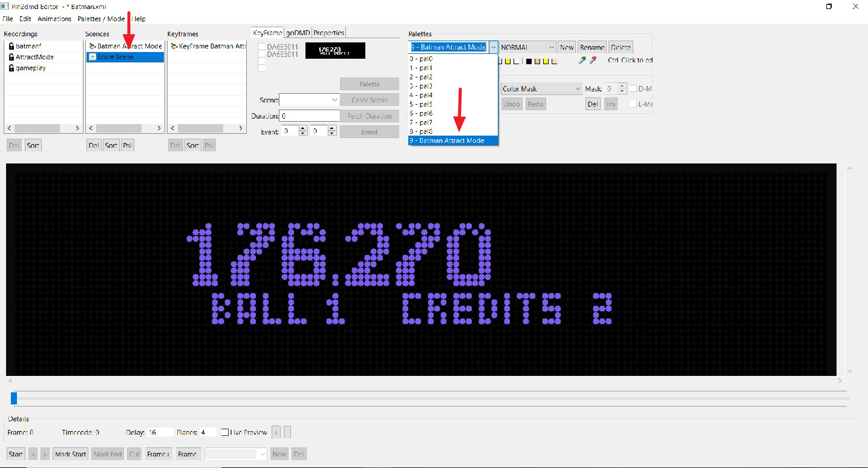868x468 pixels.
Task: Open the Scene combo box in KeyFrame tab
Action: tap(309, 100)
